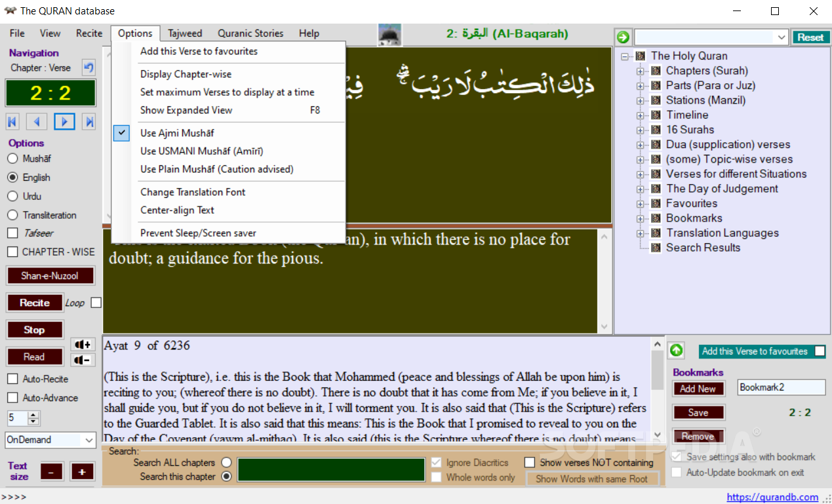The height and width of the screenshot is (504, 832).
Task: Increment the auto-advance spinner up arrow
Action: [33, 414]
